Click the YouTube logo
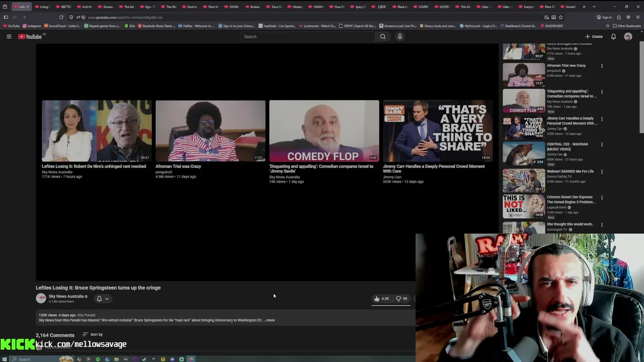The height and width of the screenshot is (362, 644). [x=30, y=36]
